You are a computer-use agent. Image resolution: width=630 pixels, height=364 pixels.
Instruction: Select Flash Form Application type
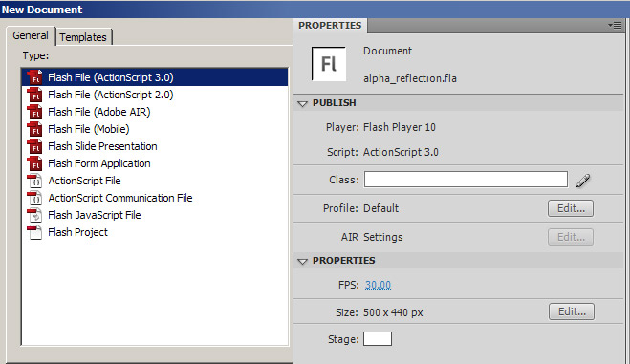pos(155,163)
